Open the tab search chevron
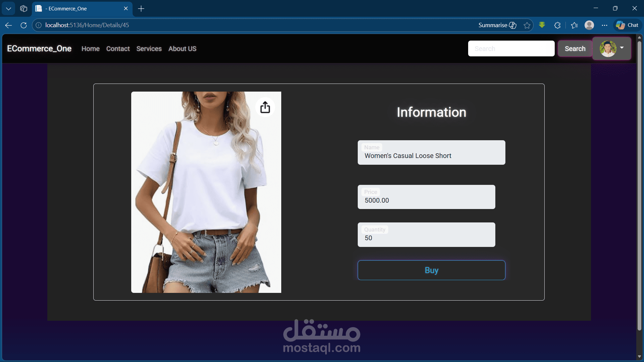Image resolution: width=644 pixels, height=362 pixels. pyautogui.click(x=8, y=9)
